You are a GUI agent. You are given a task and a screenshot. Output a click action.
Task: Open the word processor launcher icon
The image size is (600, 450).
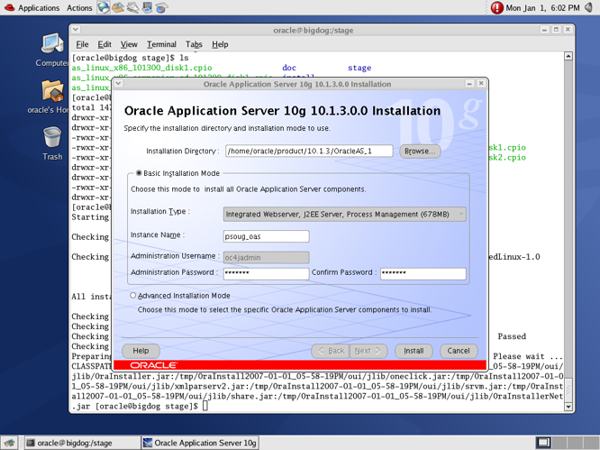(x=132, y=7)
